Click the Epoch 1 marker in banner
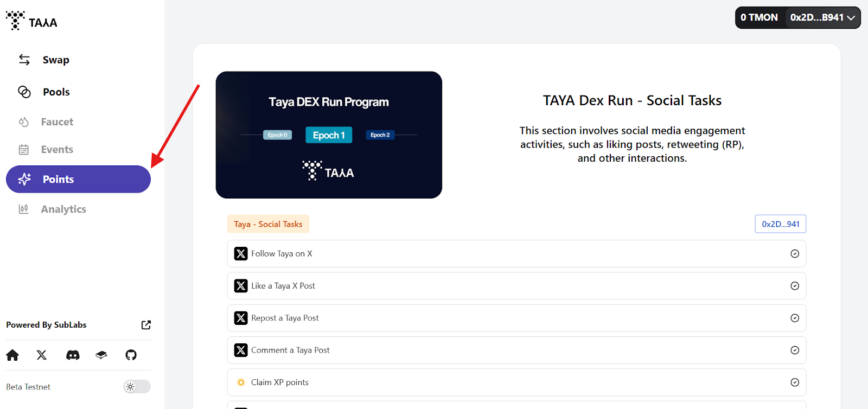The width and height of the screenshot is (868, 409). coord(329,135)
